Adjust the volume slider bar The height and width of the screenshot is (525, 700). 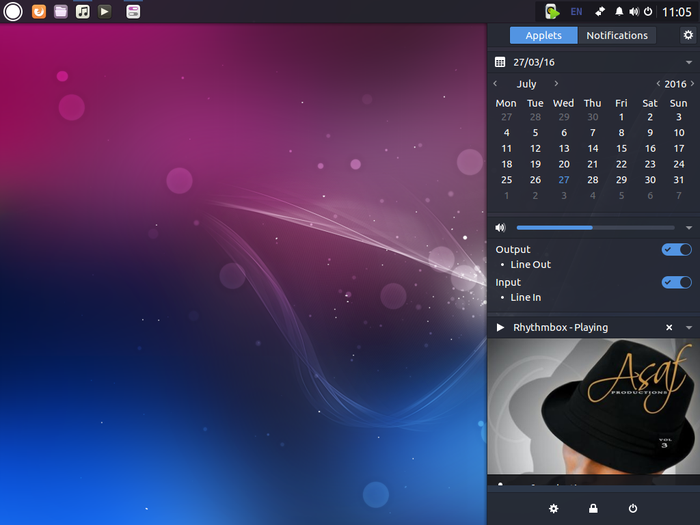coord(596,228)
